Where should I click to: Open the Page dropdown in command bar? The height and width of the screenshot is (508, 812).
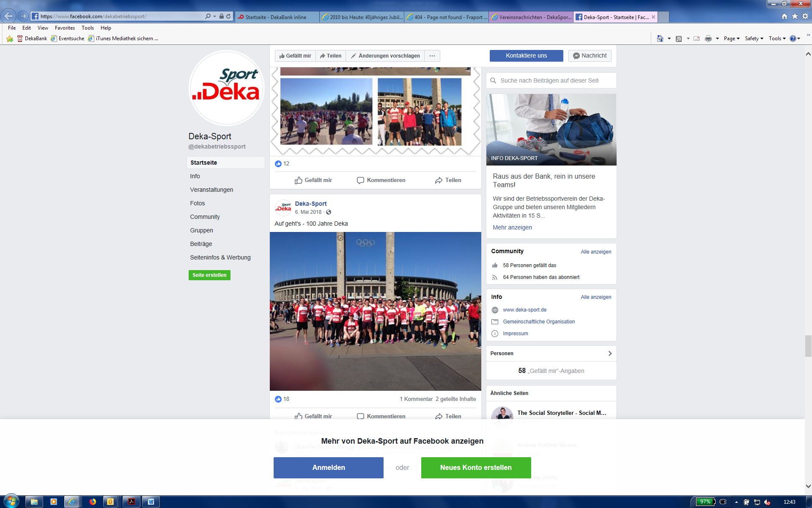click(731, 39)
